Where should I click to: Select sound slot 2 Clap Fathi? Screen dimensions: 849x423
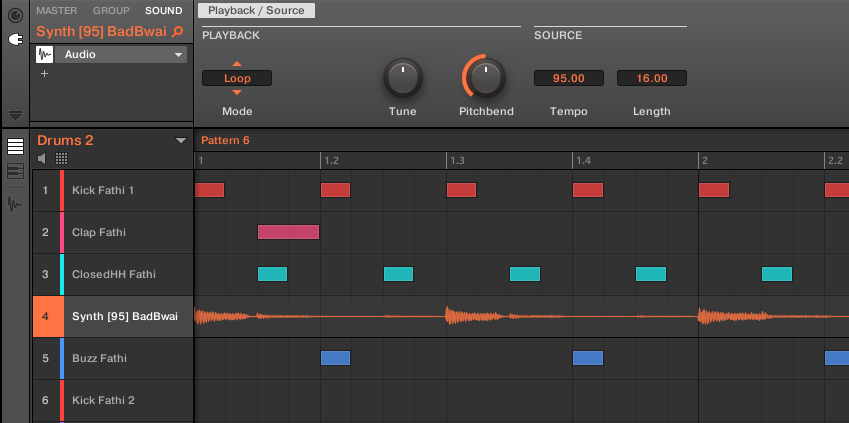click(112, 232)
